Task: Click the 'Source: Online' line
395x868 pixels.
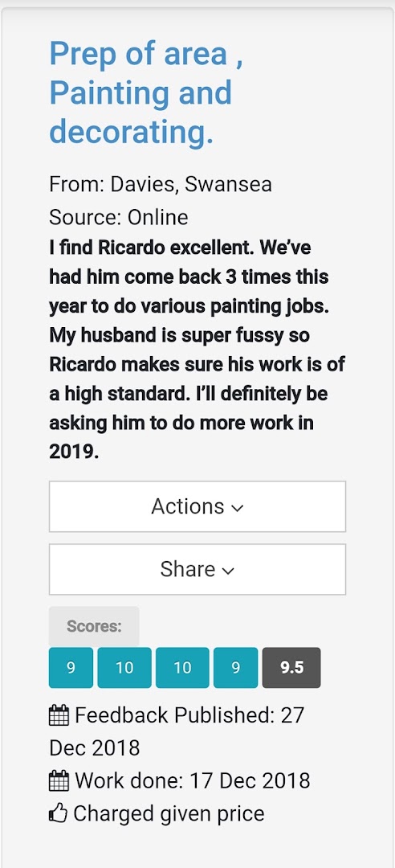Action: point(118,218)
